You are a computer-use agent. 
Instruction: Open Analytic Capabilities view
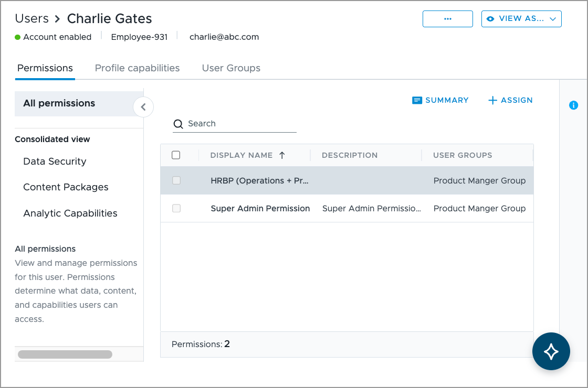tap(70, 213)
